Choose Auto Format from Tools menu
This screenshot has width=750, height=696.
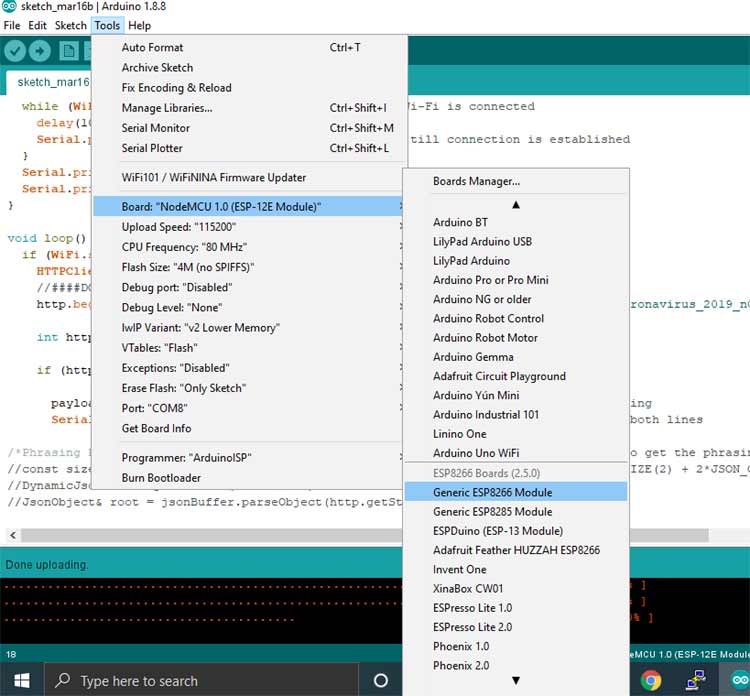pos(248,47)
